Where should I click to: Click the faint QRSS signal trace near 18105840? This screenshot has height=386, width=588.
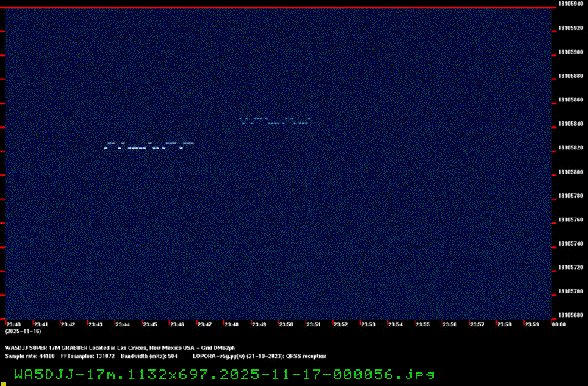(275, 121)
